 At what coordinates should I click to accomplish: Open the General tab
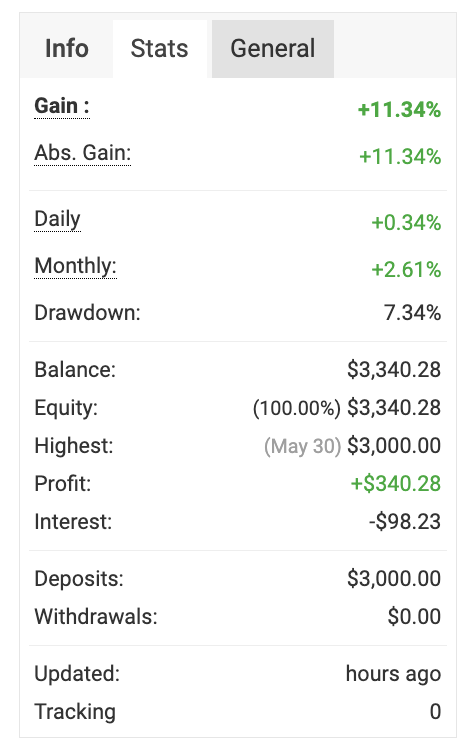pos(273,49)
